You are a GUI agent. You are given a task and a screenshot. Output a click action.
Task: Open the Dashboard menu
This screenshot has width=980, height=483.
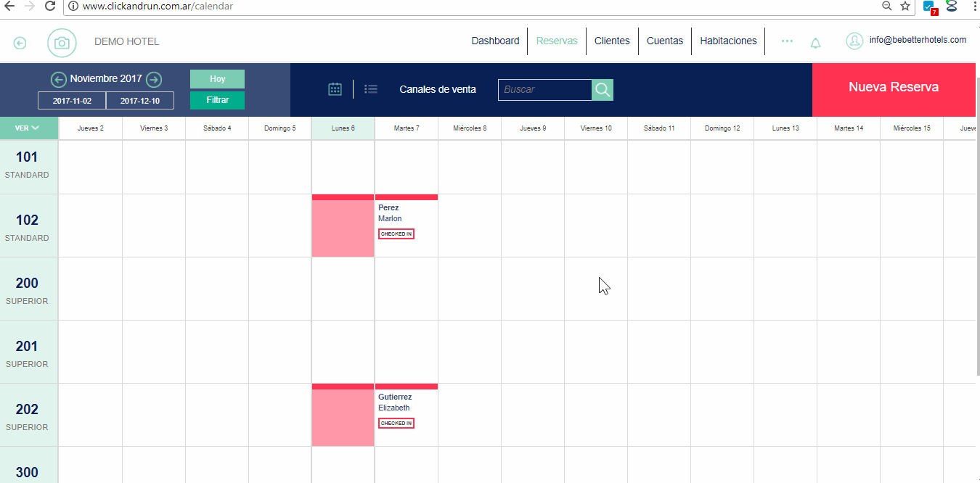[495, 41]
